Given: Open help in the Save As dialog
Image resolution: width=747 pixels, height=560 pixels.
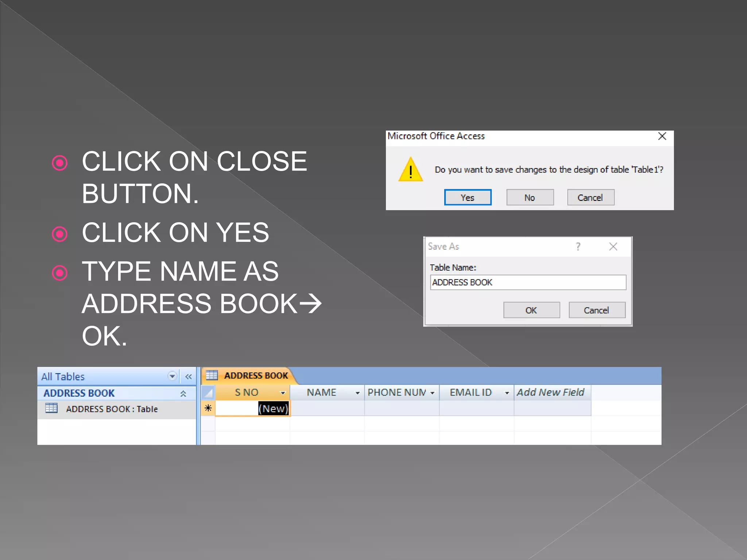Looking at the screenshot, I should [578, 247].
